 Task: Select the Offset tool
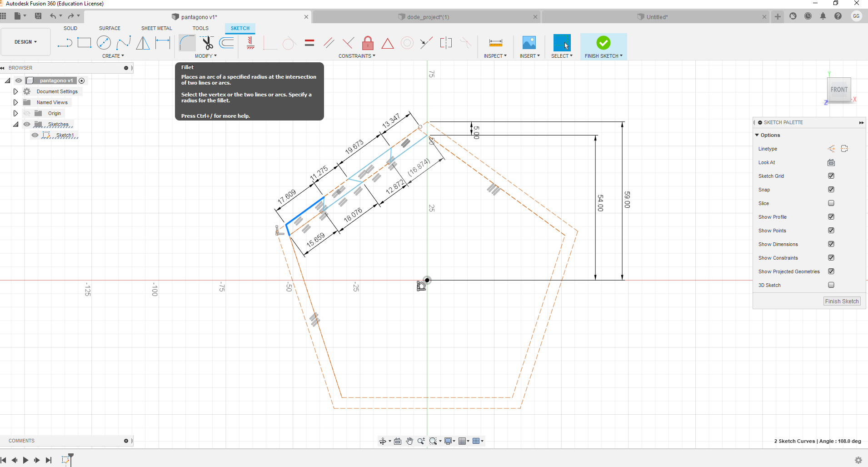point(226,43)
